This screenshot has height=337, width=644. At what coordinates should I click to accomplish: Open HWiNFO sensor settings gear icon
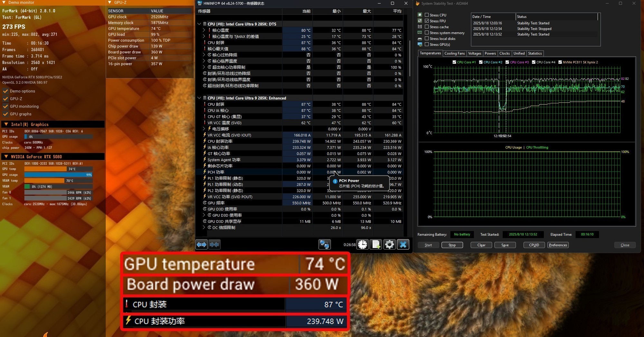pyautogui.click(x=389, y=245)
